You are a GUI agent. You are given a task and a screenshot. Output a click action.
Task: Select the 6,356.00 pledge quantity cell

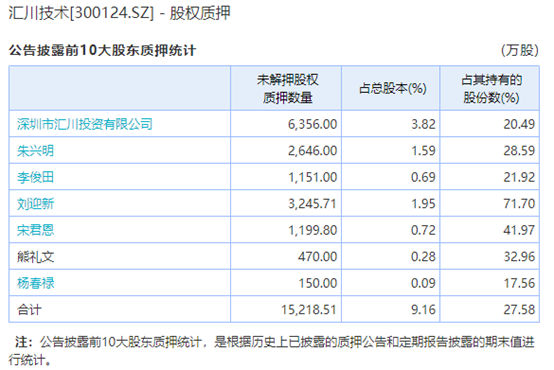pyautogui.click(x=286, y=124)
